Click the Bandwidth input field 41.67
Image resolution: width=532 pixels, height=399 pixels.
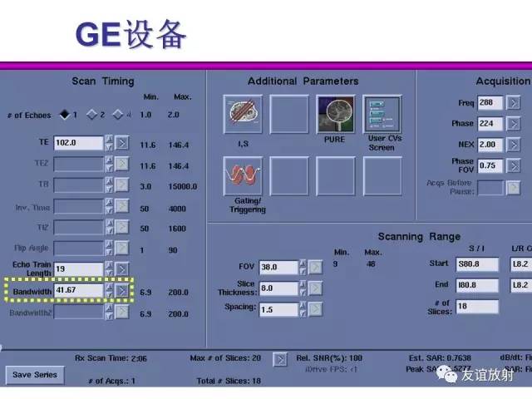coord(78,290)
